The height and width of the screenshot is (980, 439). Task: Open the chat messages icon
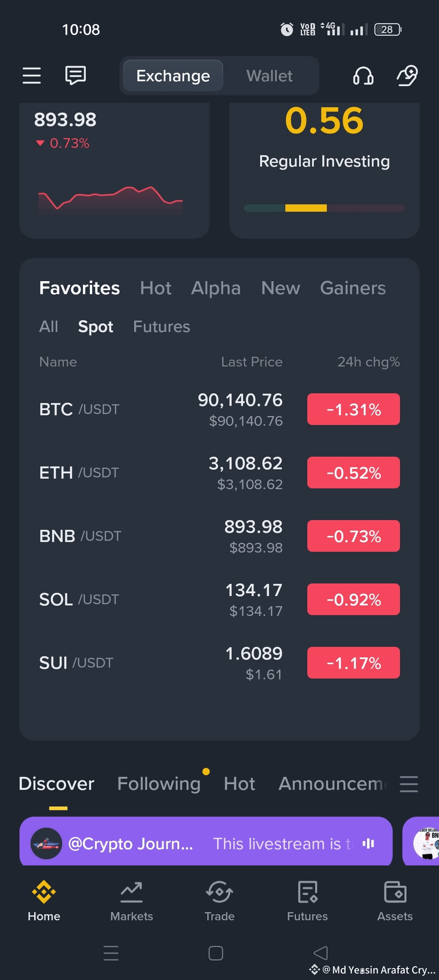tap(76, 76)
